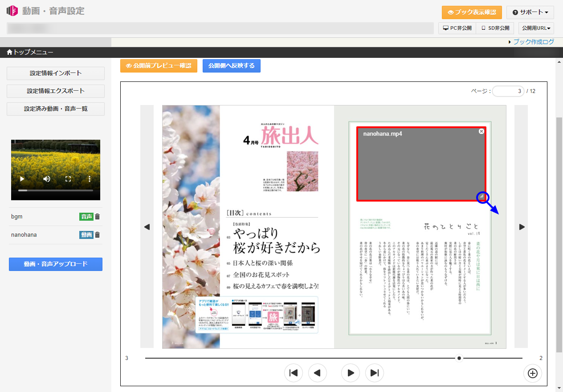Toggle PC非公開 publish state
The height and width of the screenshot is (392, 563).
(457, 28)
